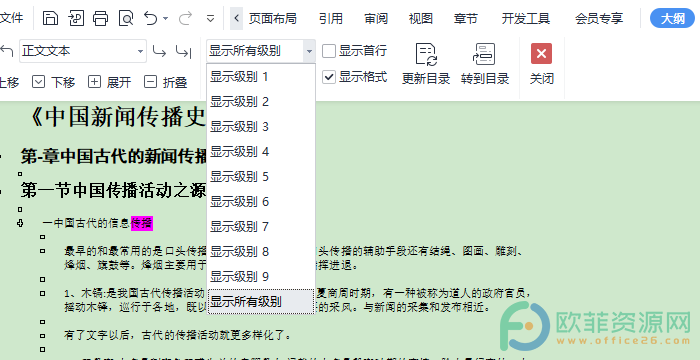Select 显示级别 3 from the list
The width and height of the screenshot is (700, 360).
[x=261, y=127]
